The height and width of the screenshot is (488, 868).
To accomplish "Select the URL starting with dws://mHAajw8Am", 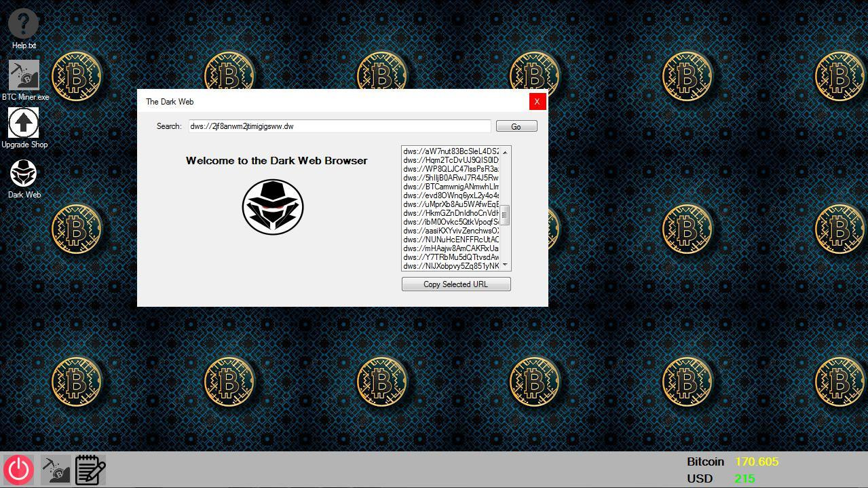I will pos(451,248).
